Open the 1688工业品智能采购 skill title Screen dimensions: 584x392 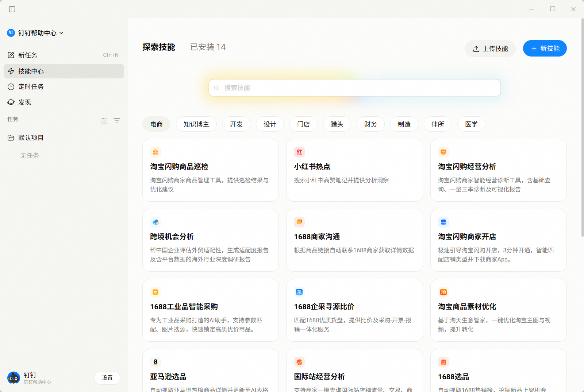(x=184, y=307)
